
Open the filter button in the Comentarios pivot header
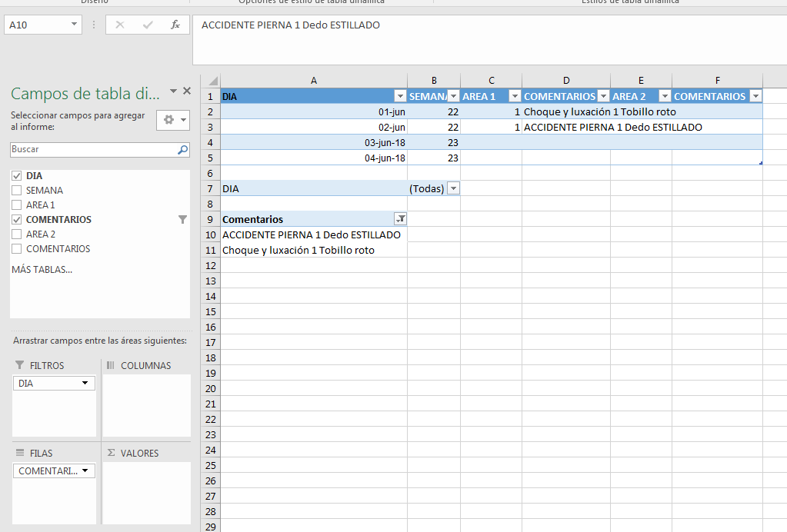coord(401,218)
